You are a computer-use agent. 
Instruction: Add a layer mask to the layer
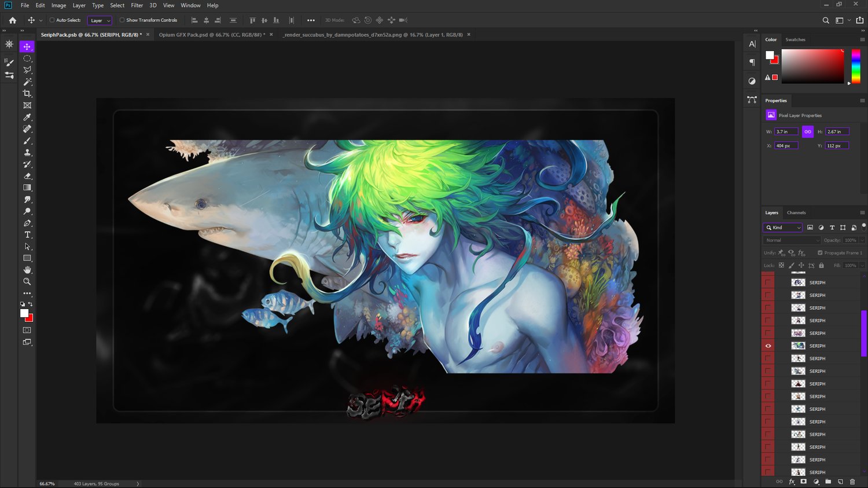pos(803,482)
